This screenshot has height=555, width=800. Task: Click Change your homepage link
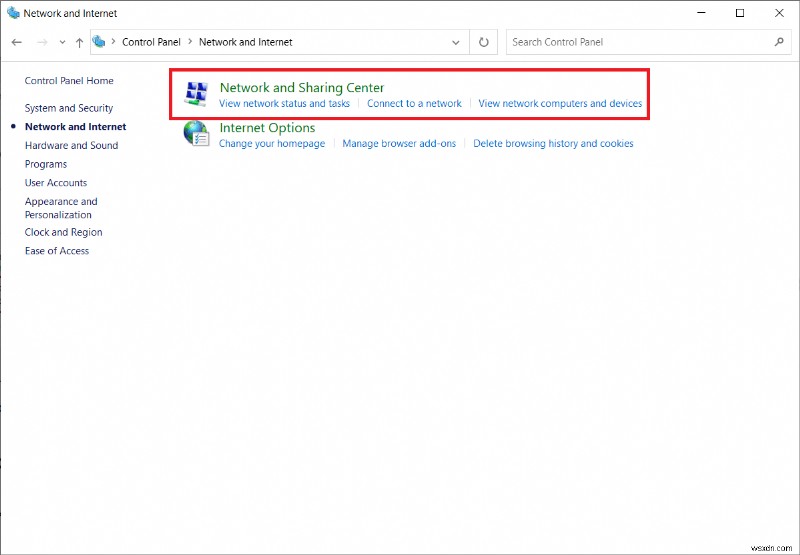point(272,144)
